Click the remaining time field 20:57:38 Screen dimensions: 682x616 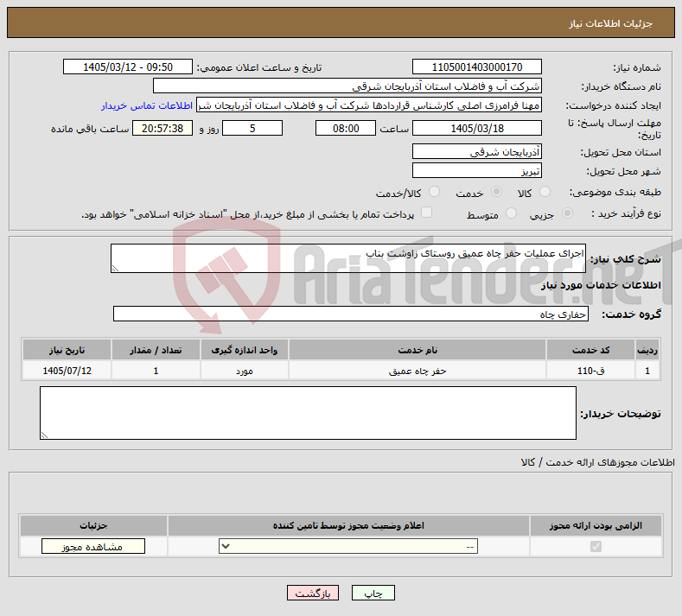(163, 128)
